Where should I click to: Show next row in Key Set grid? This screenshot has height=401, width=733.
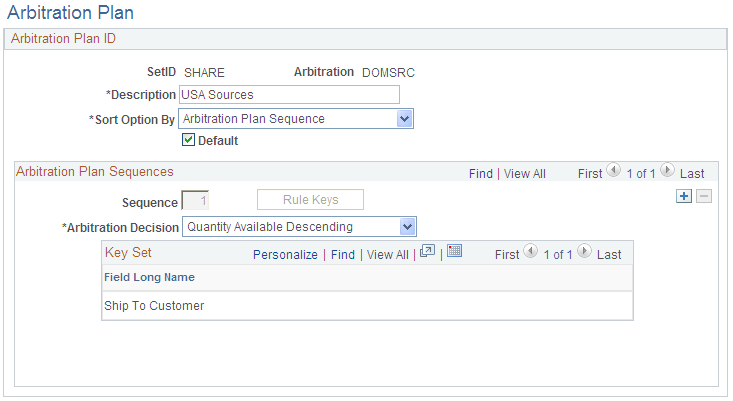(584, 251)
